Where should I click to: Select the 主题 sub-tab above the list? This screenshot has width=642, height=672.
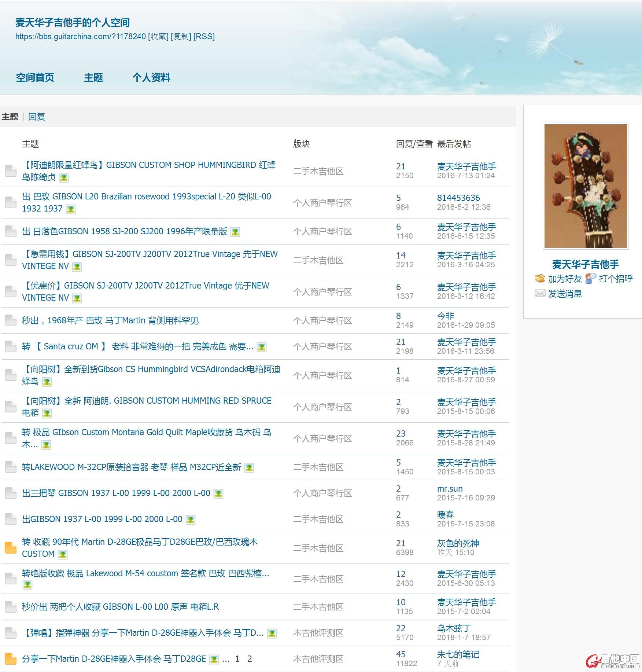(10, 117)
